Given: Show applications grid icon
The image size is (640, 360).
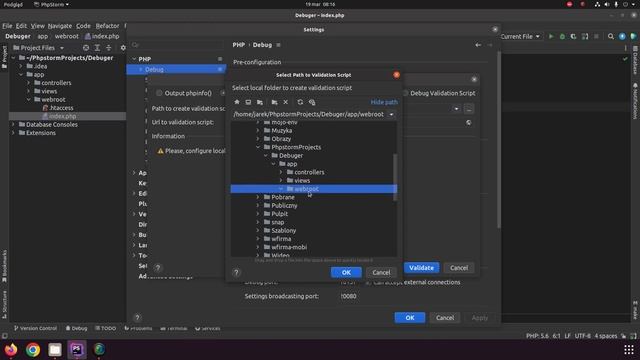Looking at the screenshot, I should [629, 350].
